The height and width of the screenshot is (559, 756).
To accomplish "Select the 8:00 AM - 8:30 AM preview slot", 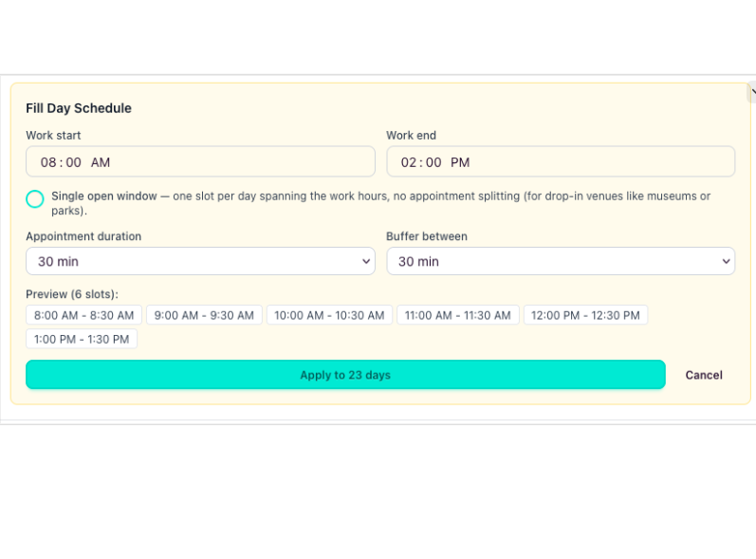I will pos(83,315).
